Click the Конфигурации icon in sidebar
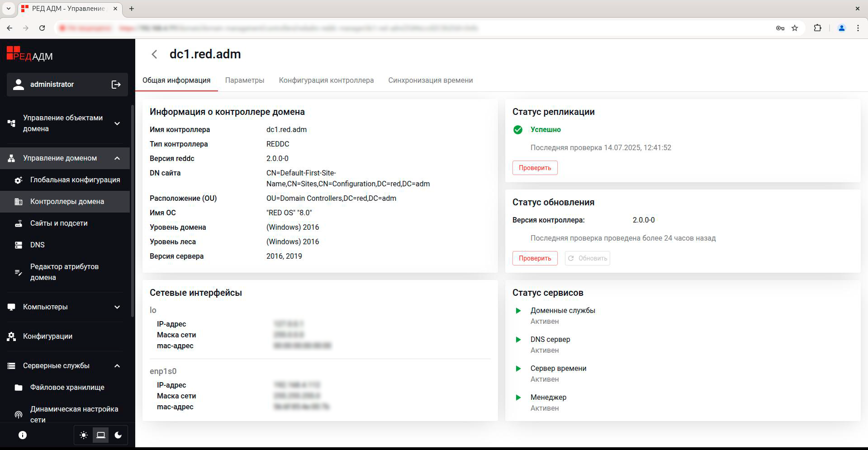 tap(12, 336)
